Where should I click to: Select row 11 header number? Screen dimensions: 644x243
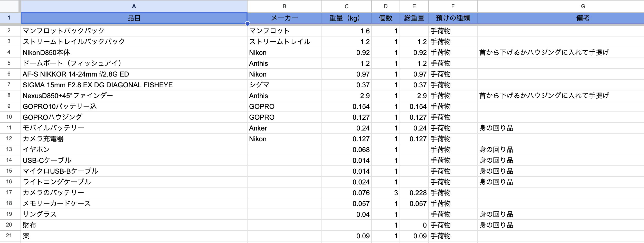coord(9,128)
